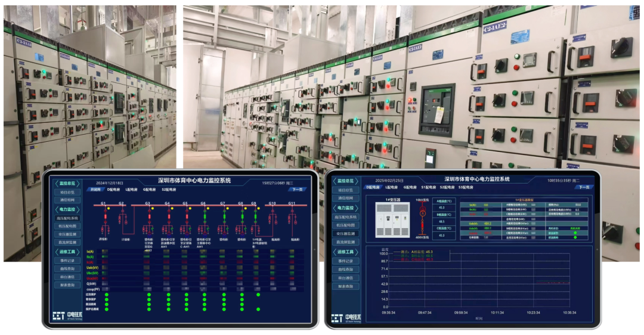Click the yellow indicator beside G6
The height and width of the screenshot is (335, 644).
(208, 209)
